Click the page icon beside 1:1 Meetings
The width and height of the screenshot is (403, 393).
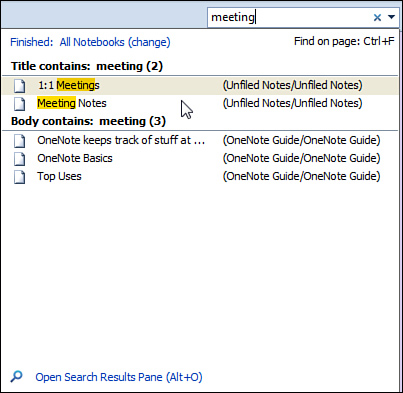[x=19, y=86]
